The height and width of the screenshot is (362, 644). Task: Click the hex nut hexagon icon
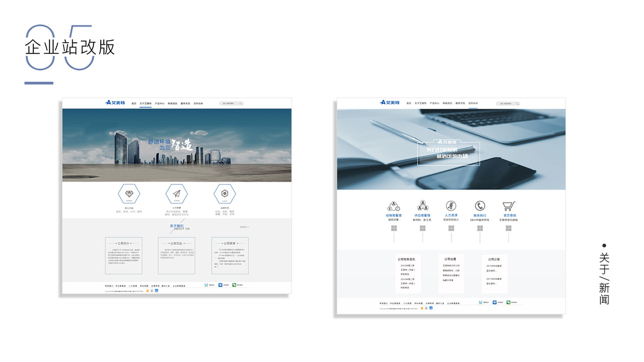click(x=225, y=194)
